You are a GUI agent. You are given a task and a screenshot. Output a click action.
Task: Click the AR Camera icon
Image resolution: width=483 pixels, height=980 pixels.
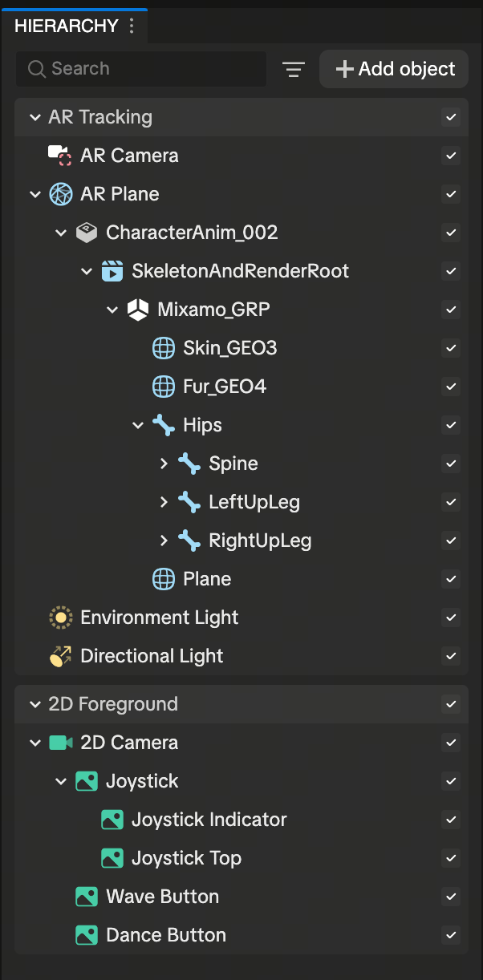59,155
